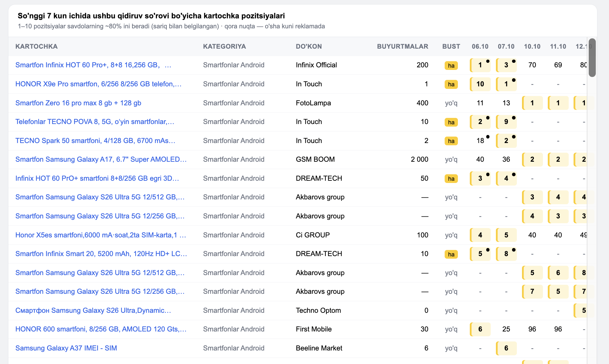Image resolution: width=609 pixels, height=364 pixels.
Task: Click the 400 orders value in FotoLampa row
Action: (422, 103)
